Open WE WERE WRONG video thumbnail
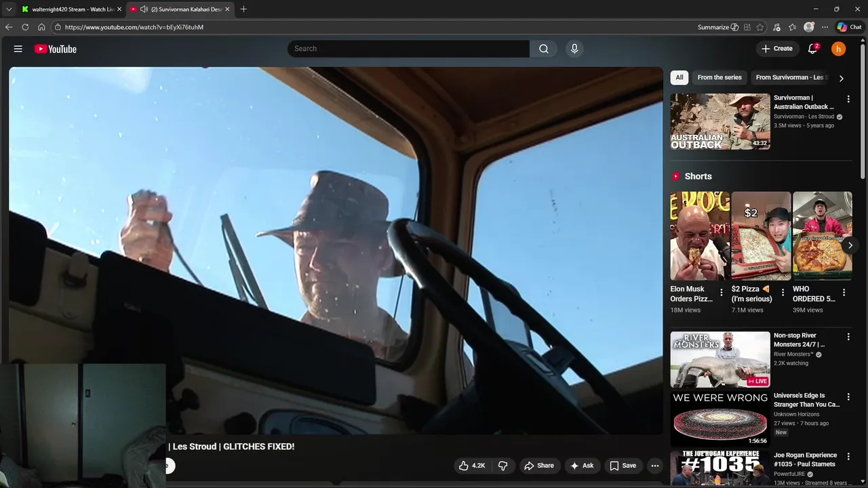This screenshot has height=488, width=868. coord(720,419)
